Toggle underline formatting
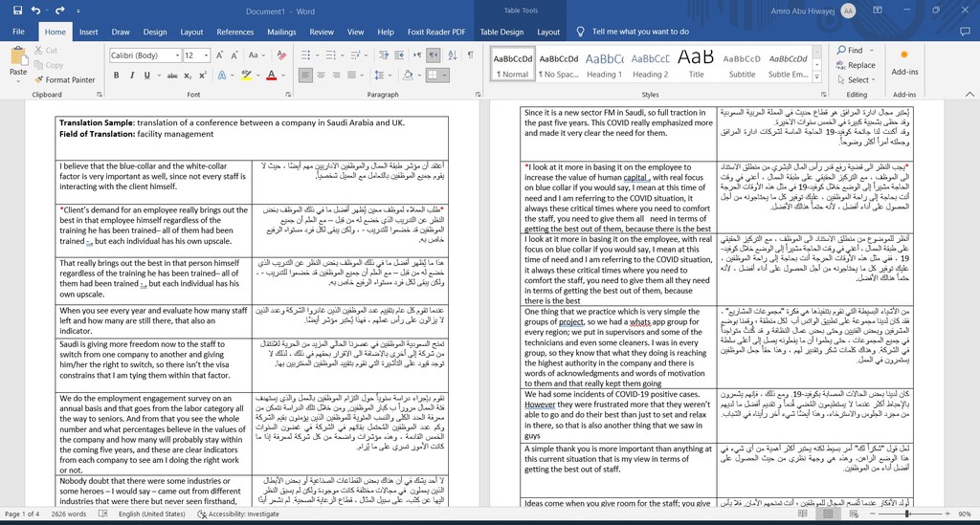980x525 pixels. pyautogui.click(x=146, y=76)
